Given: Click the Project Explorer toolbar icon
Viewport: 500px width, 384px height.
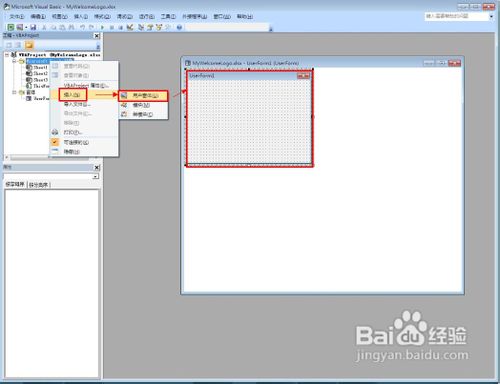Looking at the screenshot, I should [x=141, y=27].
